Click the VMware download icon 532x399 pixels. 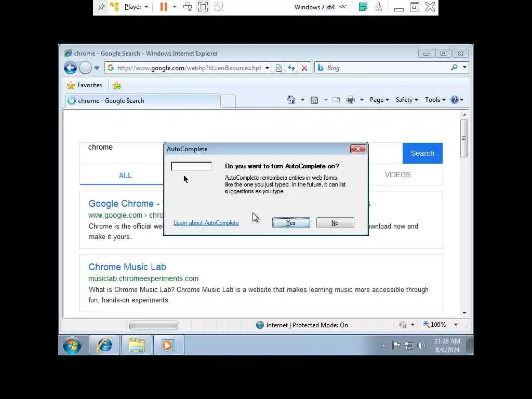[x=379, y=7]
